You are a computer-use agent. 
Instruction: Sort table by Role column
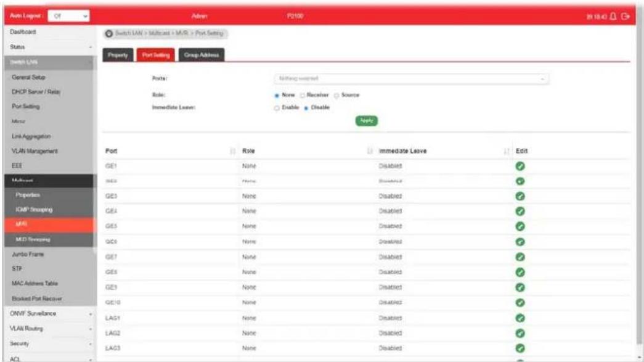[370, 151]
